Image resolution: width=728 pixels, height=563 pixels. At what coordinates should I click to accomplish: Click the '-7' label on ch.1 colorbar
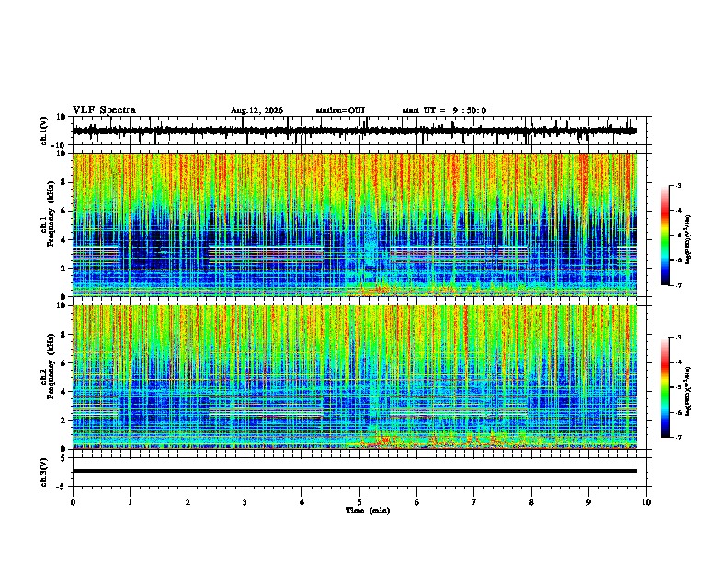click(677, 285)
